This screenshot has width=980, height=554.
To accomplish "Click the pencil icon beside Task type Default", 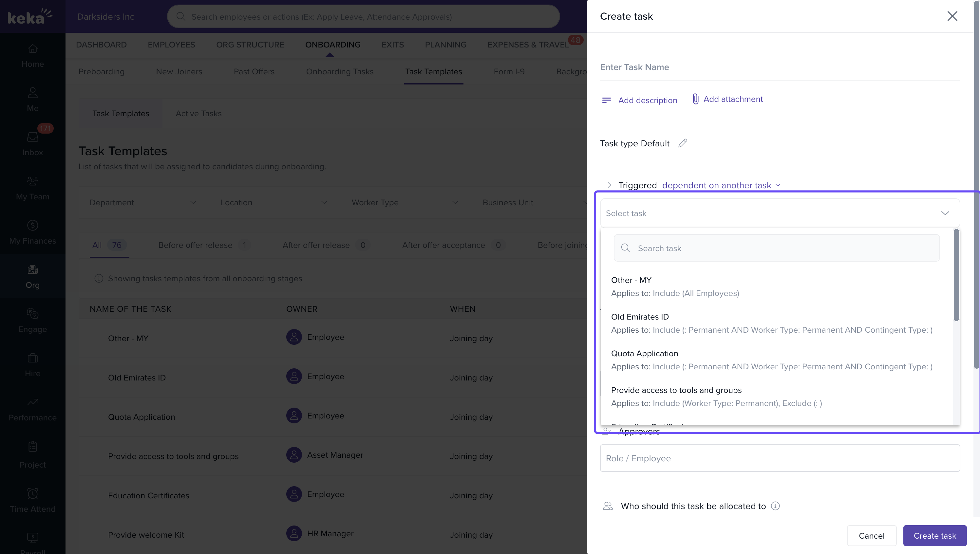I will [682, 143].
